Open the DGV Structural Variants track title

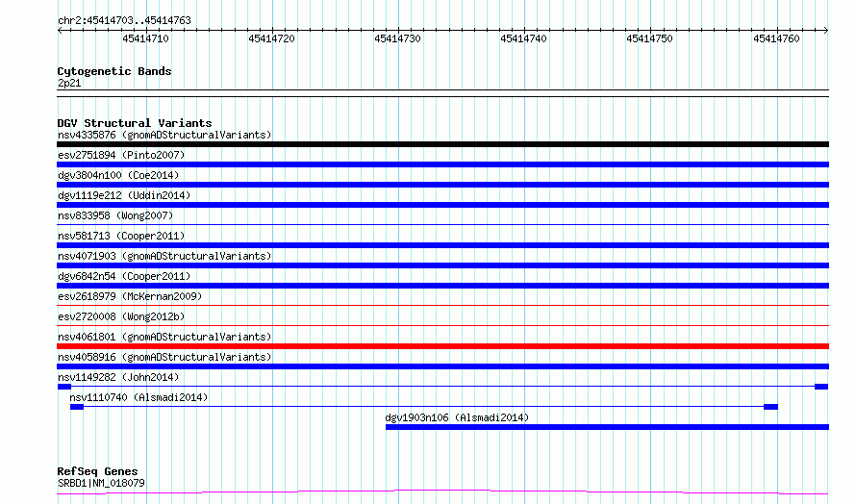click(135, 123)
